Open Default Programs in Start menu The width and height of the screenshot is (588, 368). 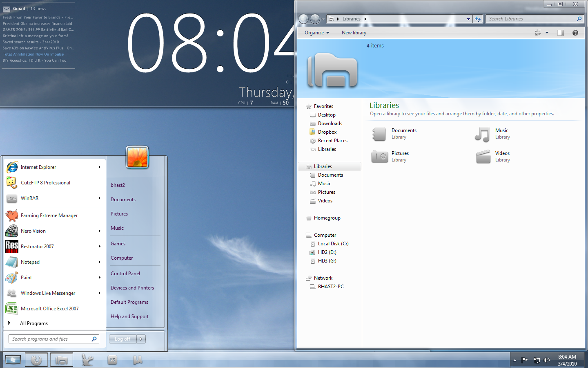tap(129, 302)
